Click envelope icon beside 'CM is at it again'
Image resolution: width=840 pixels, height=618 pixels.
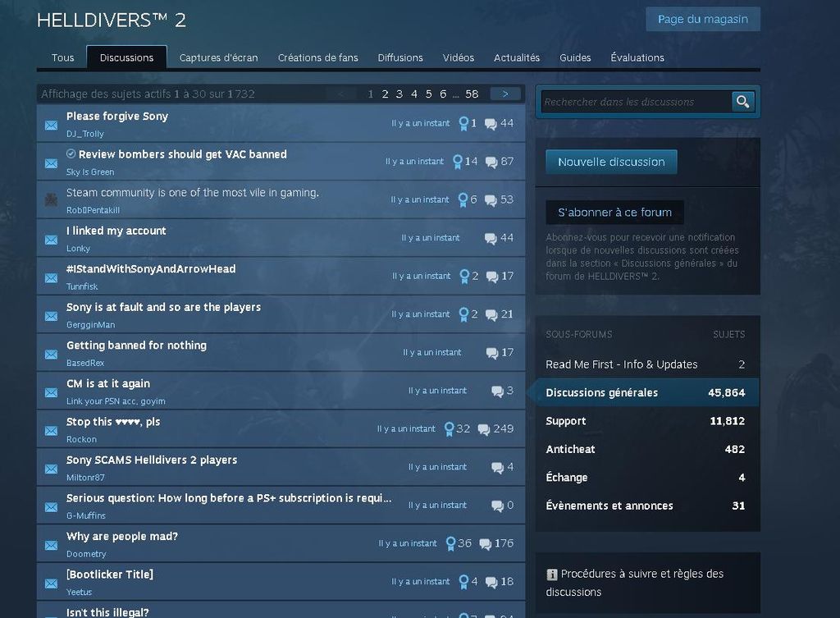coord(52,393)
